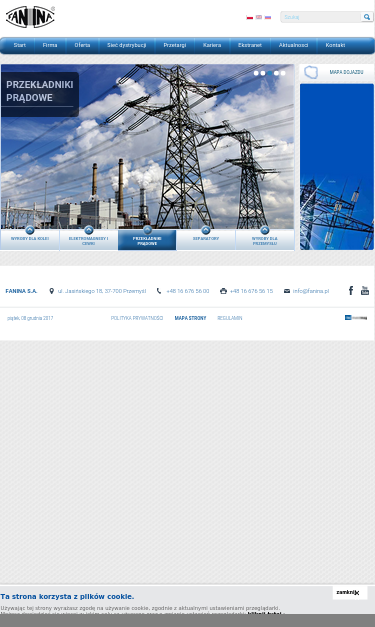Open Sieć dystrybucji menu item
The image size is (375, 627).
126,45
